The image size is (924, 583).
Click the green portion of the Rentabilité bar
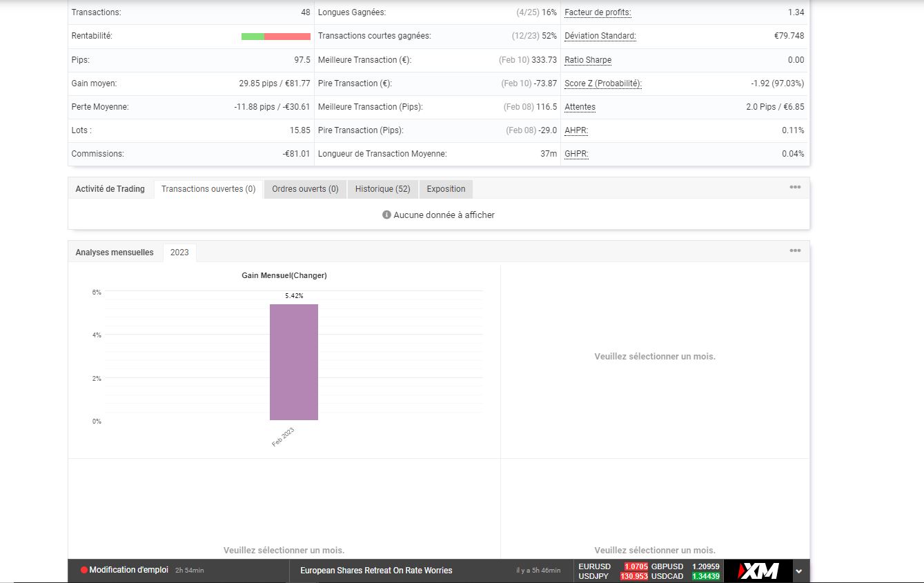click(x=253, y=37)
